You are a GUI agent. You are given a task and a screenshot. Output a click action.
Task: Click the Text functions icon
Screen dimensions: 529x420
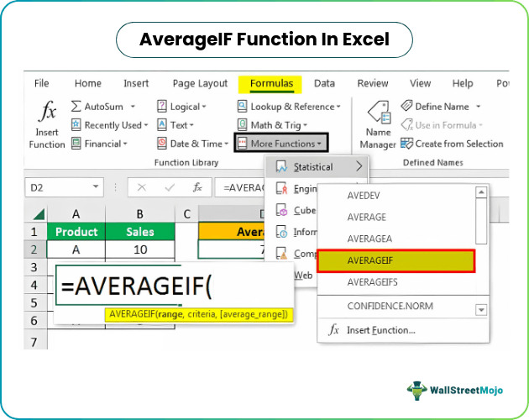pos(162,125)
